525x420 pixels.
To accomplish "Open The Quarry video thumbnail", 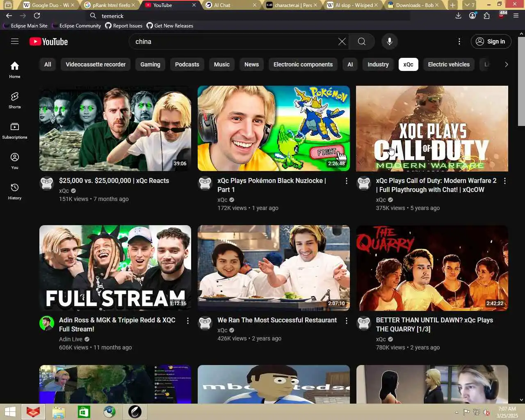I will coord(432,268).
